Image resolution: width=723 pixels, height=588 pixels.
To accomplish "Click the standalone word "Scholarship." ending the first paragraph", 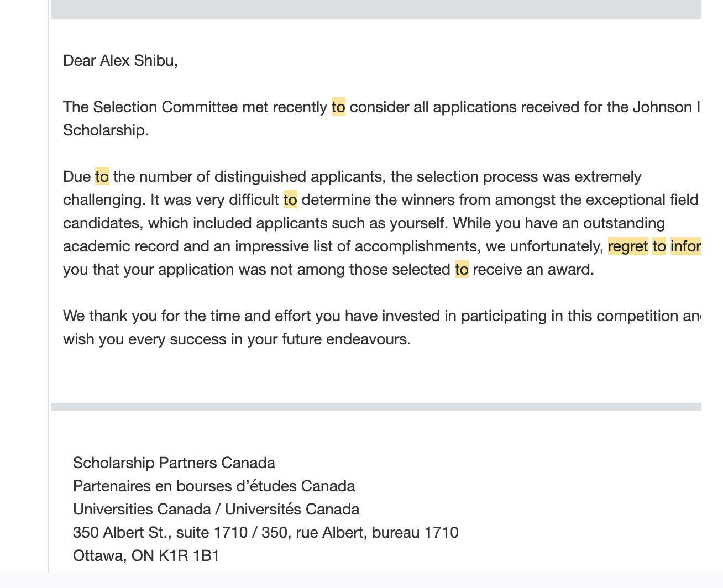I will pyautogui.click(x=106, y=130).
